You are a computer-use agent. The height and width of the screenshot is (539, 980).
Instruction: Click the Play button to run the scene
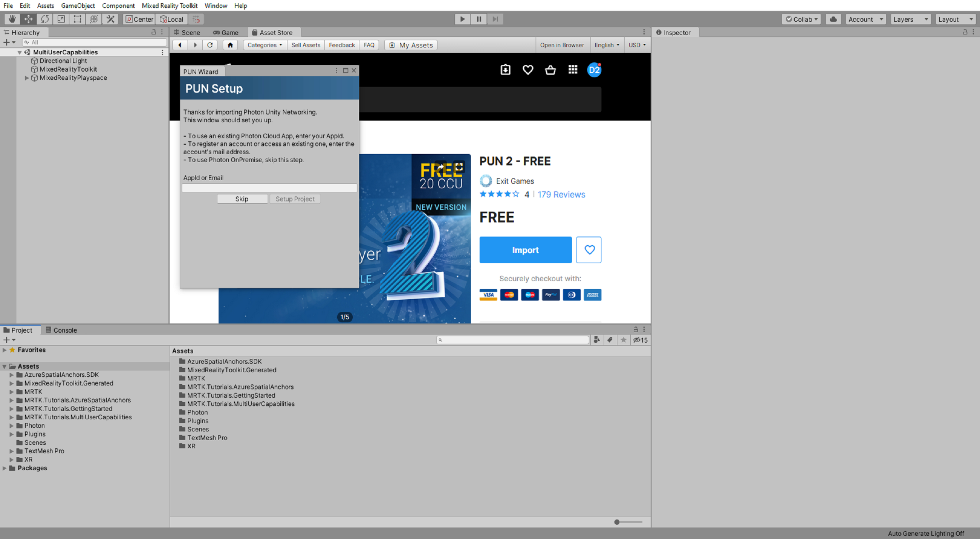click(x=462, y=19)
